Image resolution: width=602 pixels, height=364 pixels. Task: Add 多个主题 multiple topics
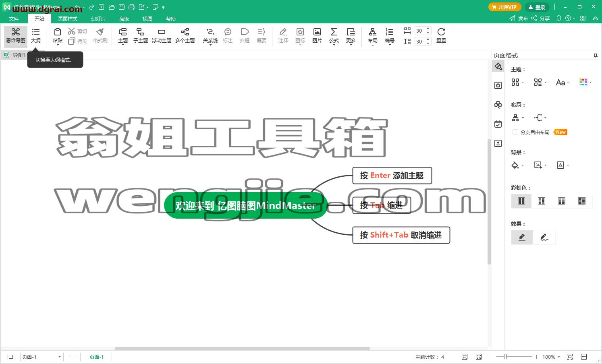click(x=185, y=35)
